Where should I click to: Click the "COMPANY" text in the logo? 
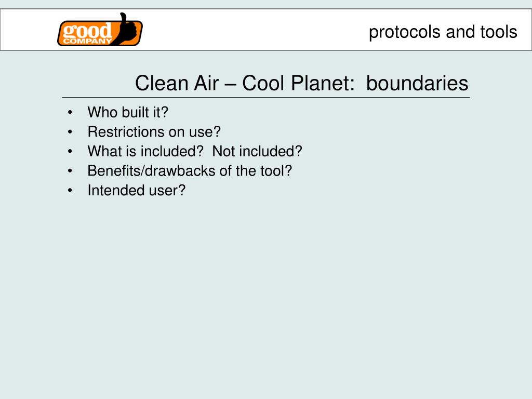tap(87, 42)
